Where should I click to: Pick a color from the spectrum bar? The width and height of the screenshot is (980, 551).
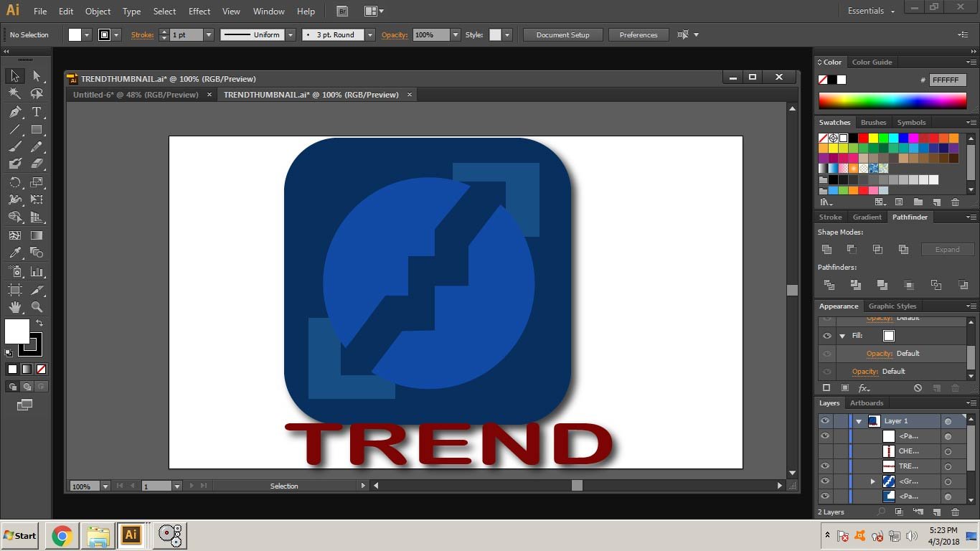[892, 100]
